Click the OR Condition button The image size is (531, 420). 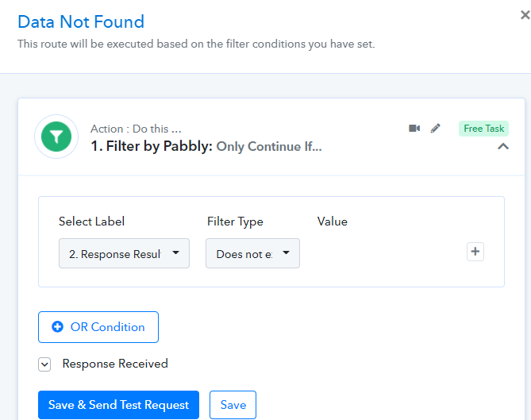click(x=98, y=327)
